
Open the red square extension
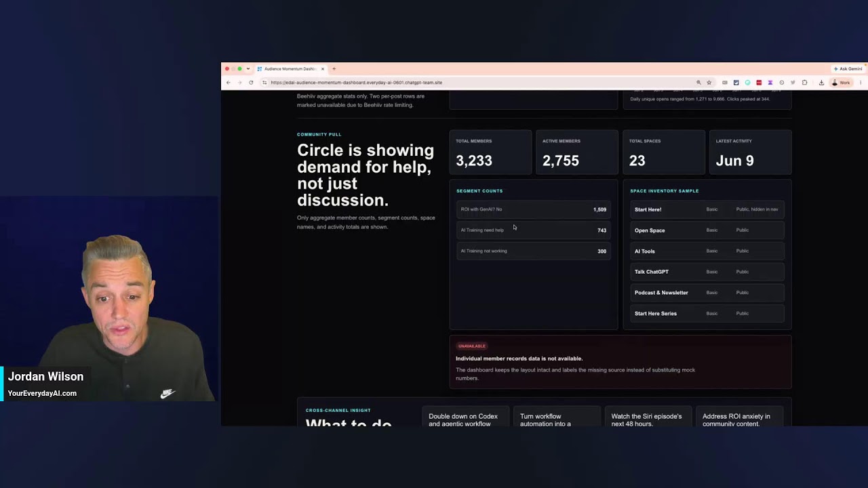(x=759, y=83)
